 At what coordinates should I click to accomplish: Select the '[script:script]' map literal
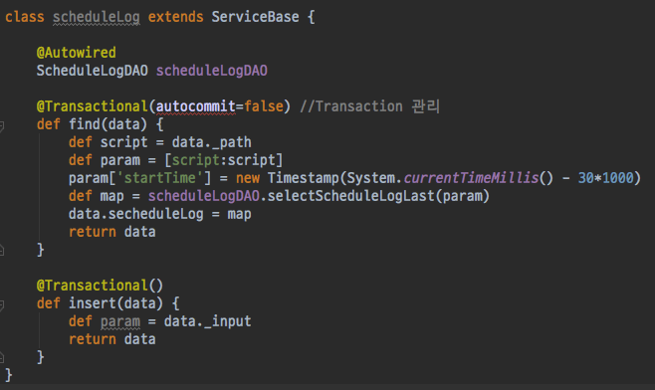pos(223,160)
